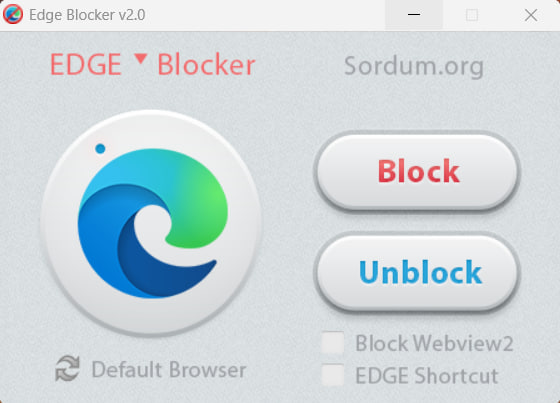Click the Default Browser refresh arrows icon
Image resolution: width=560 pixels, height=403 pixels.
tap(68, 368)
